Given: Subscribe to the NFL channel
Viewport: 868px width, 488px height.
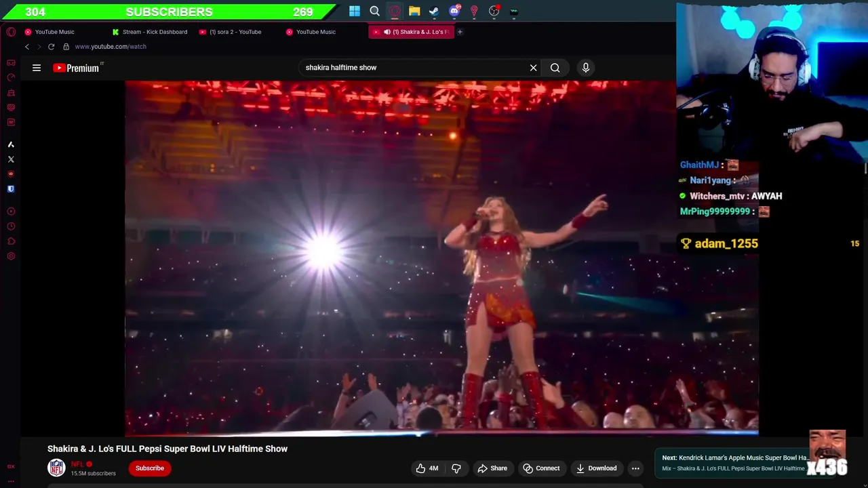Looking at the screenshot, I should pos(150,468).
